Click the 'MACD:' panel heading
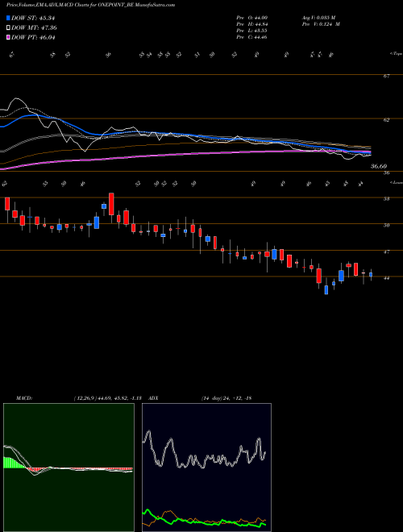This screenshot has width=403, height=532. 24,398
